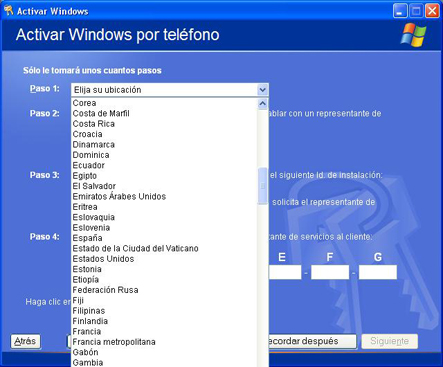Click the Atrás button
Screen dimensions: 443x367
[25, 341]
